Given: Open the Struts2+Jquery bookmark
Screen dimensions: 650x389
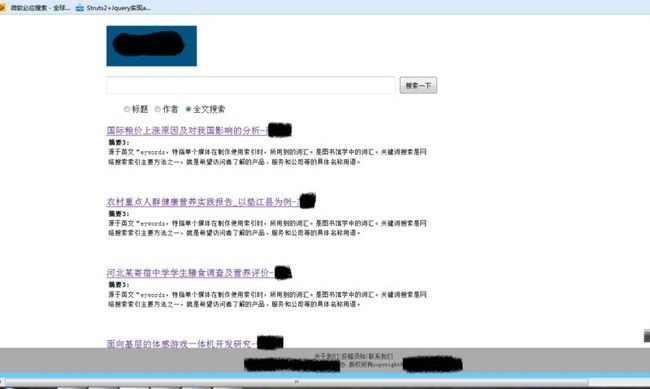Looking at the screenshot, I should click(114, 7).
